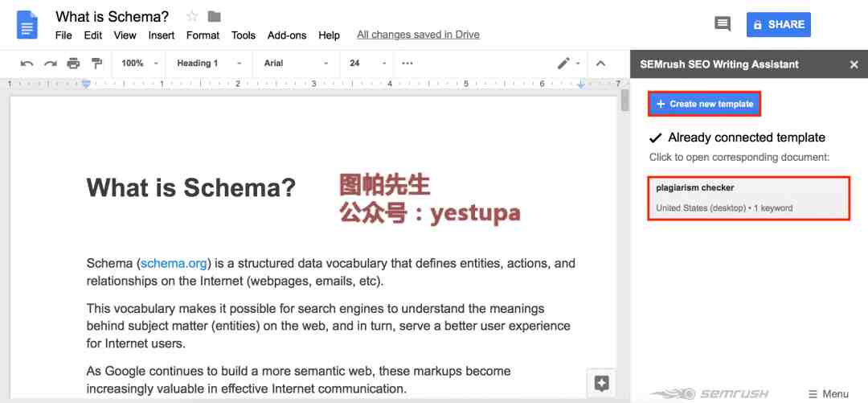
Task: Open the Add-ons menu
Action: 287,35
